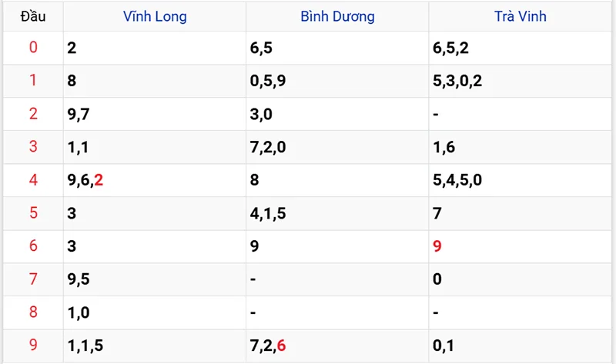Select Vĩnh Long cell showing "1,0"
The image size is (616, 364).
coord(79,313)
